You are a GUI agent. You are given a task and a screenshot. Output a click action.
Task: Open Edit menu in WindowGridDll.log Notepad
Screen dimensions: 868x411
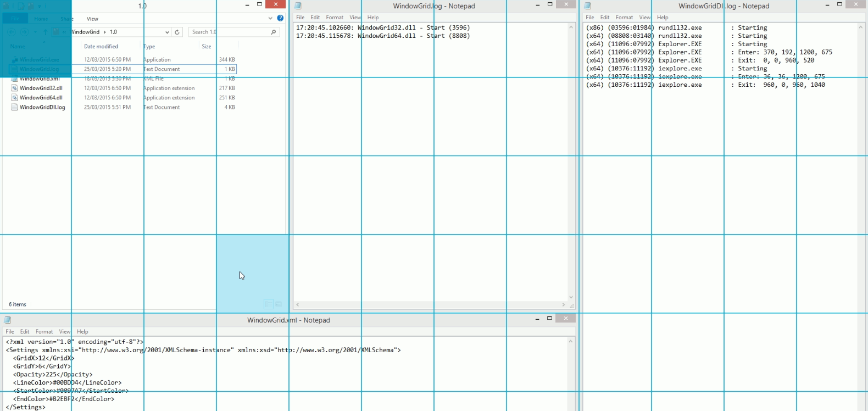(605, 18)
